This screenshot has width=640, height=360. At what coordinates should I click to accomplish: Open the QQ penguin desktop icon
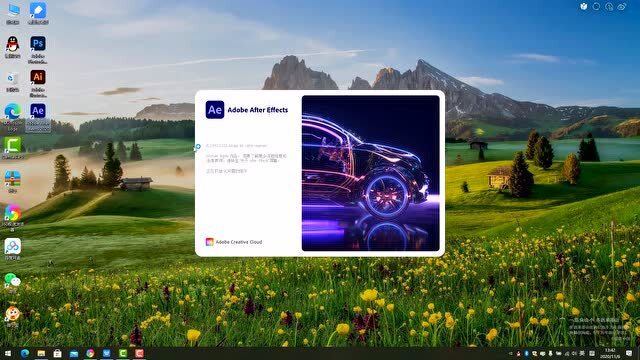[x=12, y=47]
